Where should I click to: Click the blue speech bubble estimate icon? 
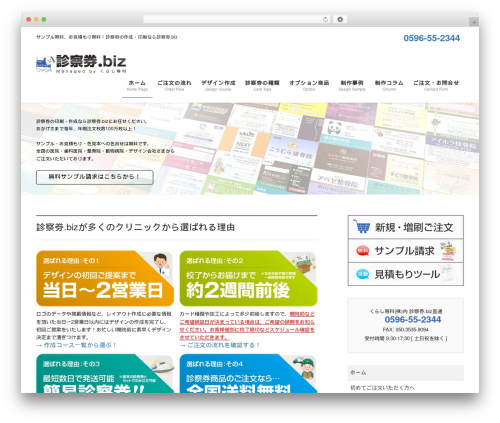click(x=362, y=274)
